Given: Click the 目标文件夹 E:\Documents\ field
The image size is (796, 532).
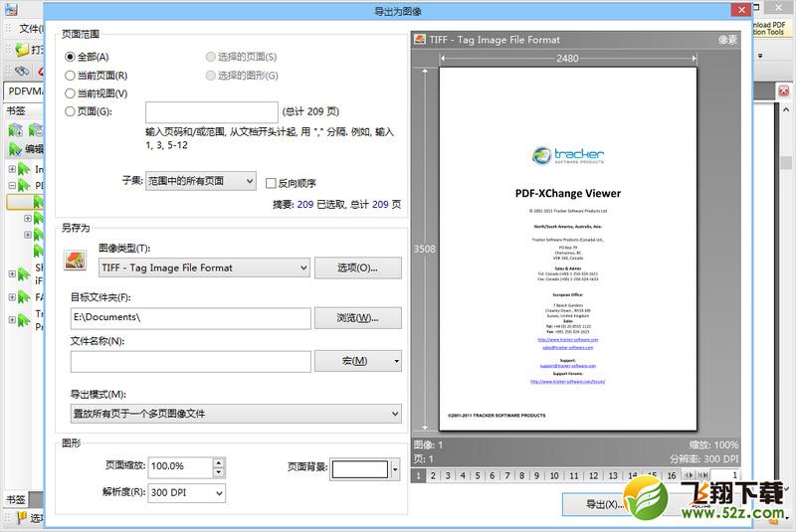Looking at the screenshot, I should tap(191, 318).
